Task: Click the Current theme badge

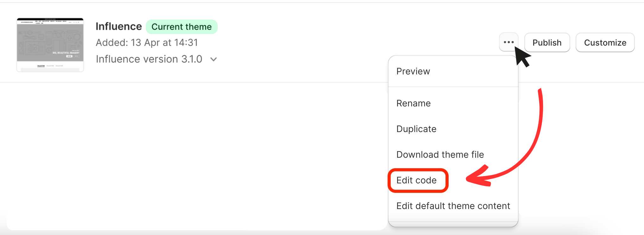Action: pos(181,27)
